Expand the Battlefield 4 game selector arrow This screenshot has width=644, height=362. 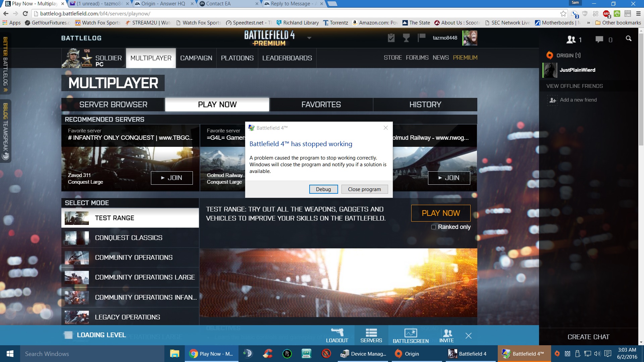pos(309,38)
